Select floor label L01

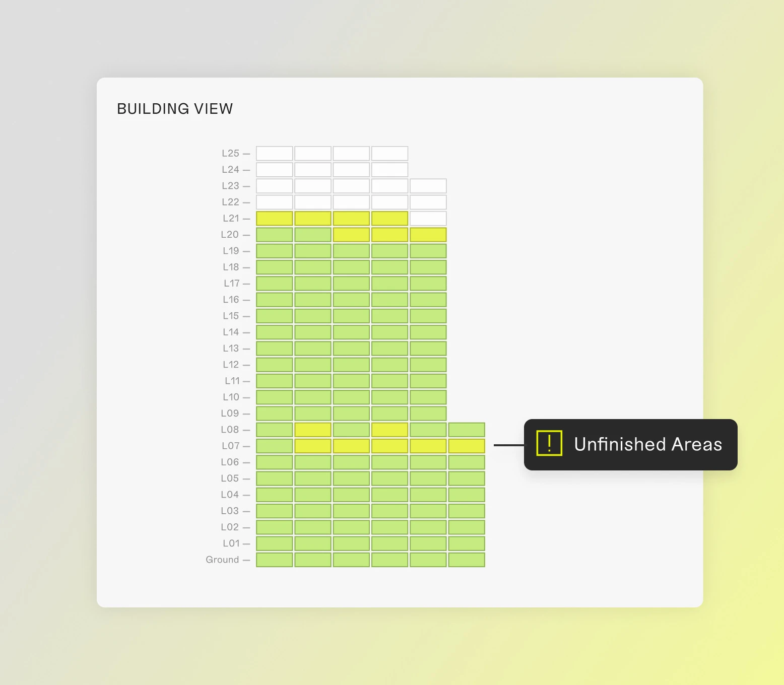coord(231,543)
